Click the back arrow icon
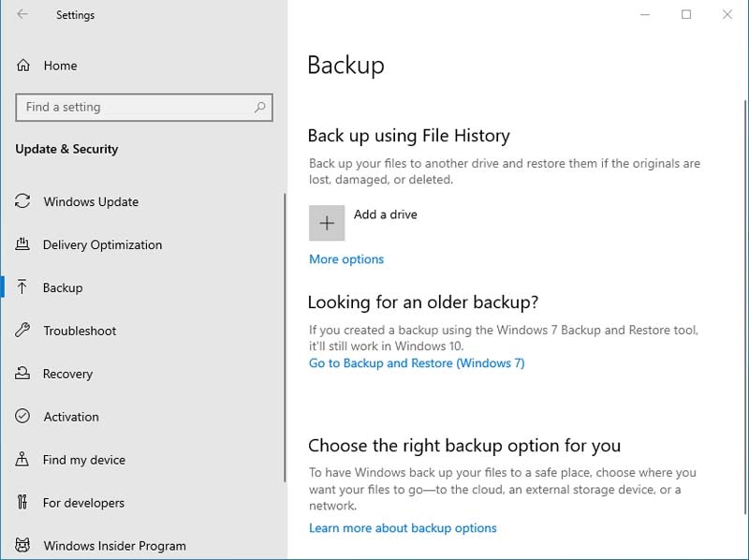 click(x=22, y=15)
